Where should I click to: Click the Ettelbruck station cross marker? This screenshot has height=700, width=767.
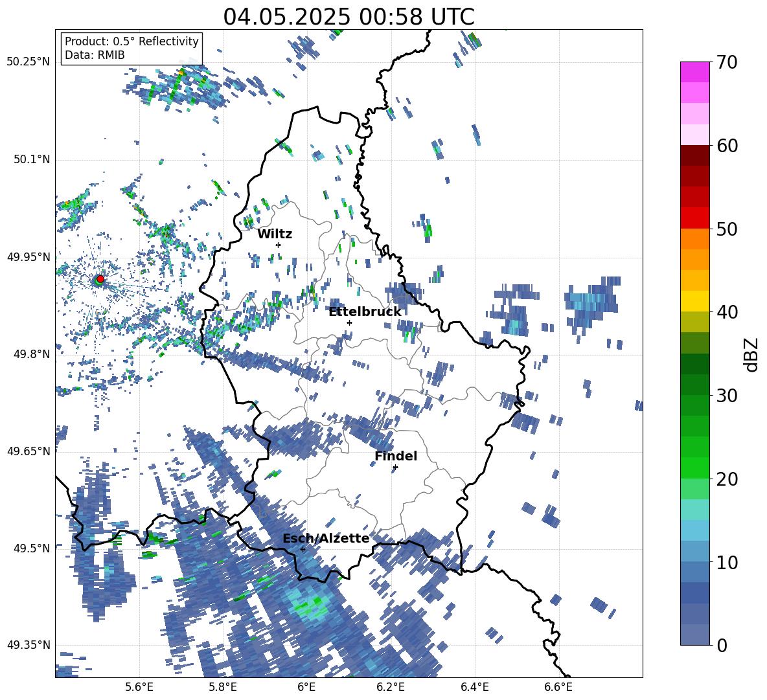click(x=349, y=322)
